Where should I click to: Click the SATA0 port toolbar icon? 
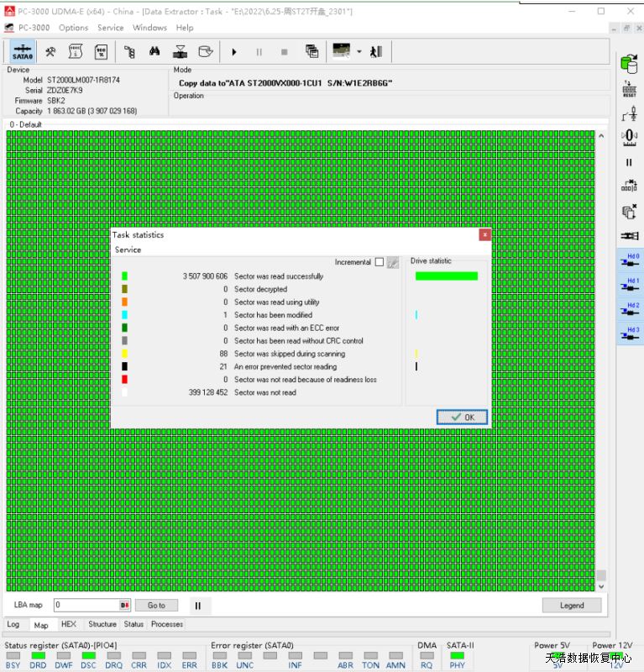23,51
